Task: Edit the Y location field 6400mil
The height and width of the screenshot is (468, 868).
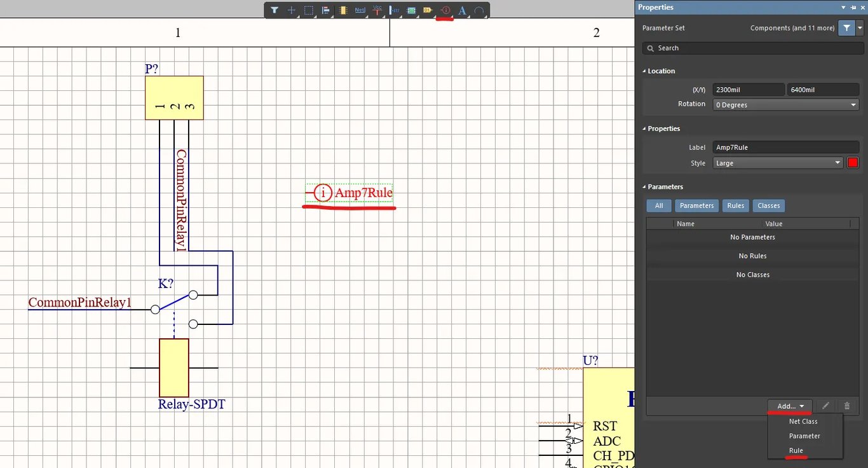Action: coord(823,90)
